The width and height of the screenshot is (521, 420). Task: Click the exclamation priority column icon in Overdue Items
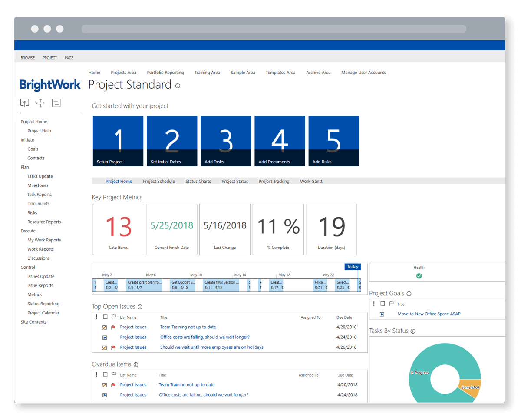click(96, 374)
